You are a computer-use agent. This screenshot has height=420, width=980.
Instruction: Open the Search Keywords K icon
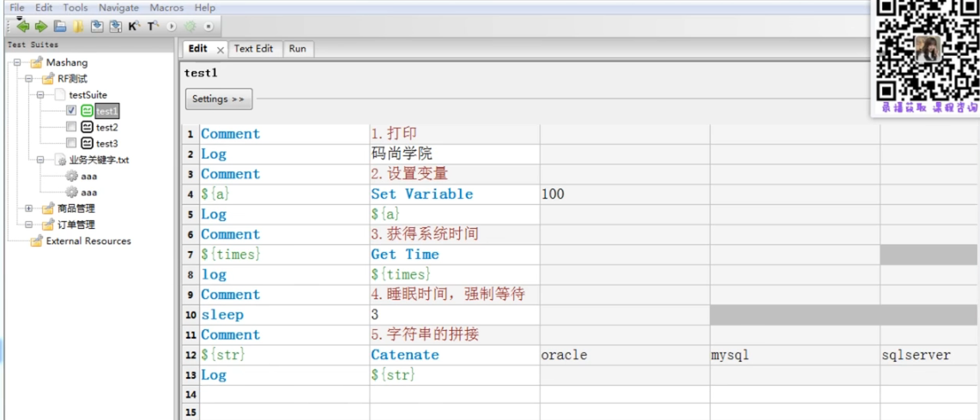[x=135, y=27]
